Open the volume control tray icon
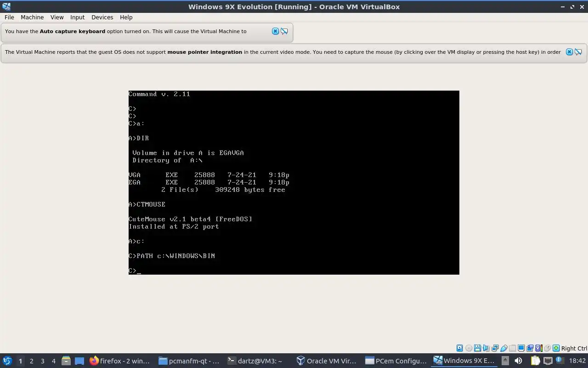The width and height of the screenshot is (588, 368). (x=518, y=361)
